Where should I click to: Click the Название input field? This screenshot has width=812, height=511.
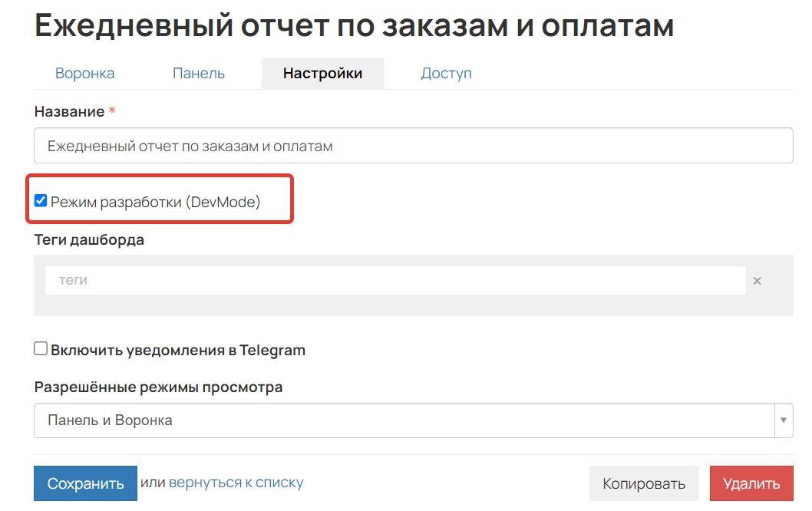click(413, 146)
